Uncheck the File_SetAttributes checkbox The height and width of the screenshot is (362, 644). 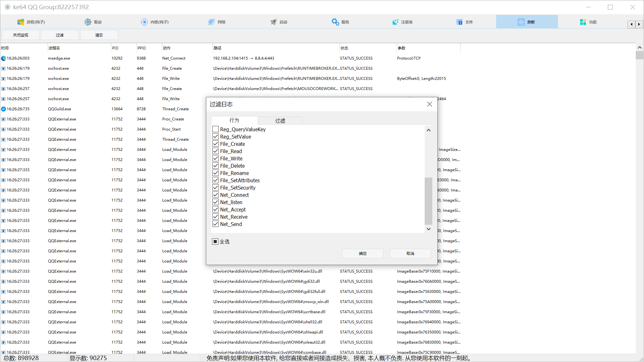[216, 180]
